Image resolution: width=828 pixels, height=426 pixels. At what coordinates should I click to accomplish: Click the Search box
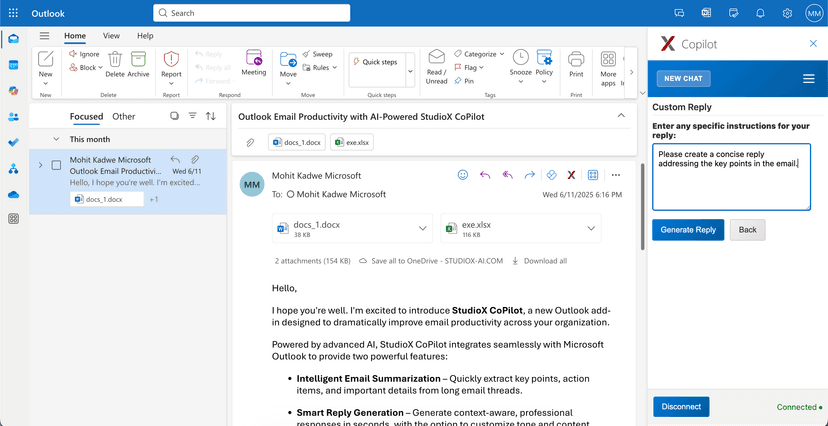(x=251, y=13)
